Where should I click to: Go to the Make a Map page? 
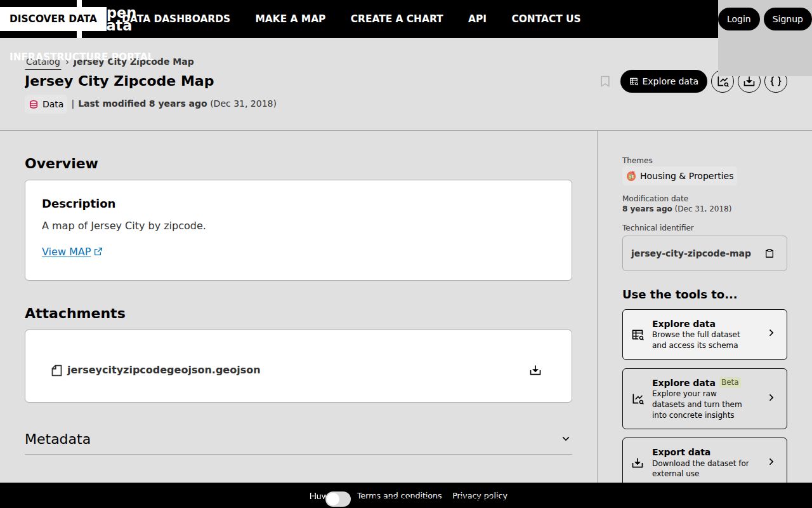click(291, 19)
